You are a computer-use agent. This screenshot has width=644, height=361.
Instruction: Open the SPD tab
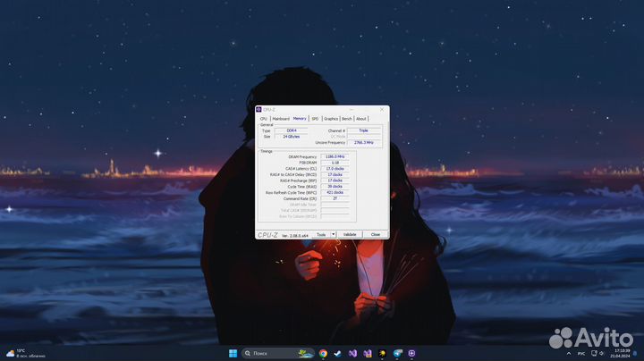[x=315, y=119]
